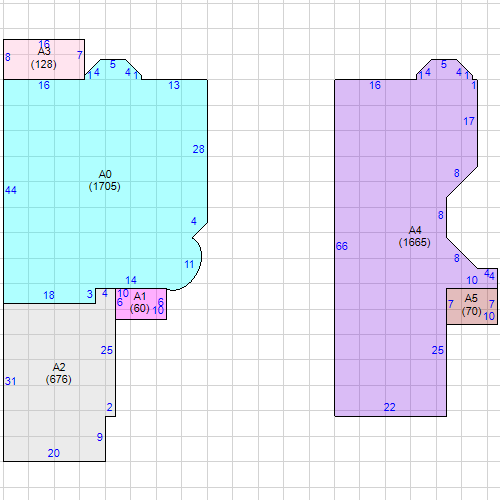Screen dimensions: 500x500
Task: Click the 66 dimension on A4's left edge
Action: (x=342, y=246)
